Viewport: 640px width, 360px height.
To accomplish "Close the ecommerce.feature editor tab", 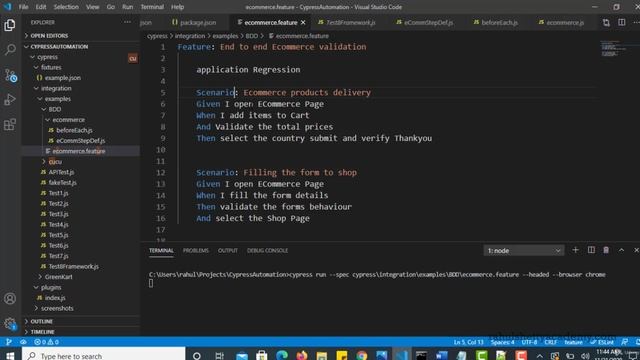I will [303, 22].
